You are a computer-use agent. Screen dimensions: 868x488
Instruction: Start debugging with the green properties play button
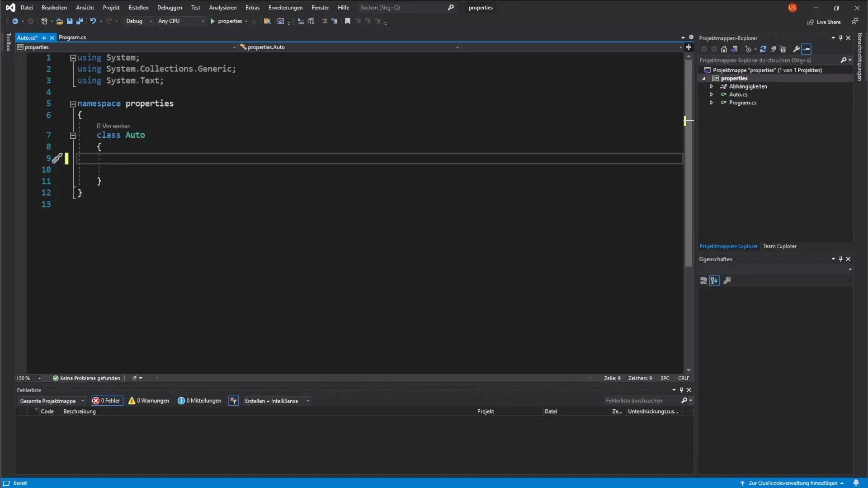pyautogui.click(x=226, y=21)
